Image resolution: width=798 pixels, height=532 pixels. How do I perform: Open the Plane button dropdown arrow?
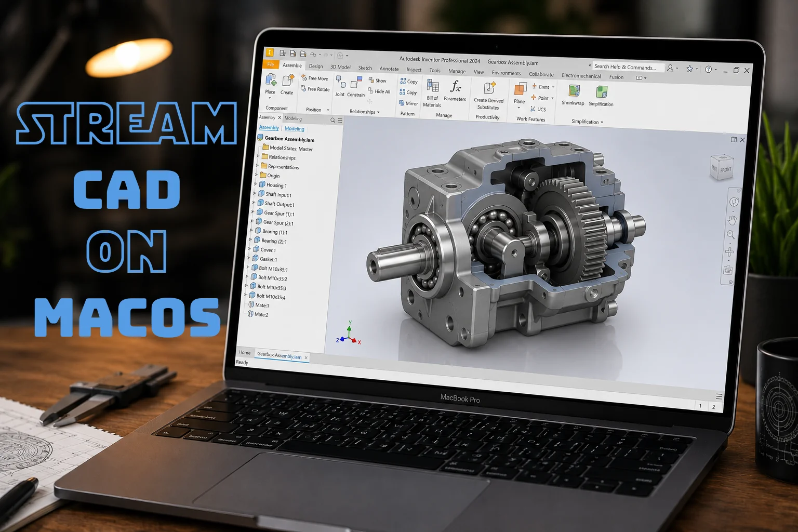[518, 108]
